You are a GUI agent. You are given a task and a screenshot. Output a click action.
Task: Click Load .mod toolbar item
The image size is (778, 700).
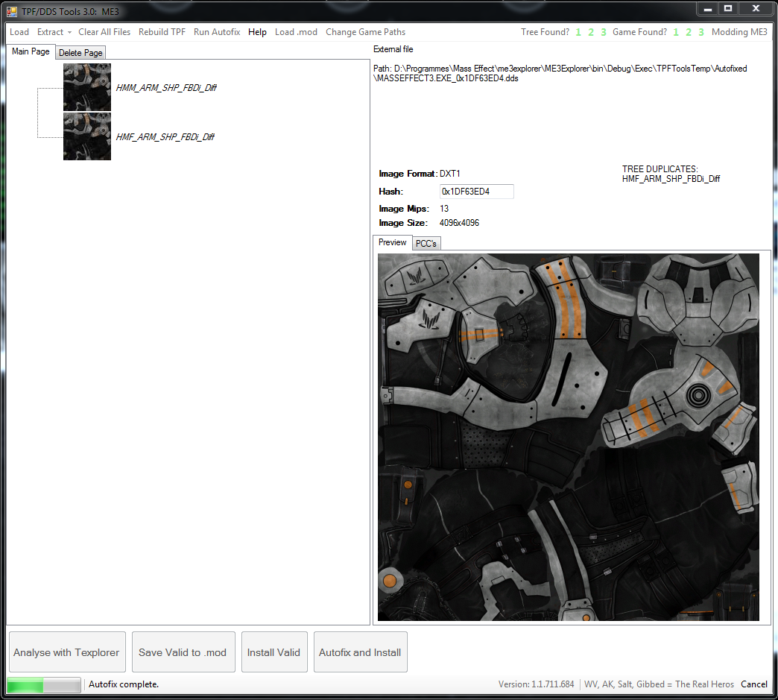tap(296, 32)
